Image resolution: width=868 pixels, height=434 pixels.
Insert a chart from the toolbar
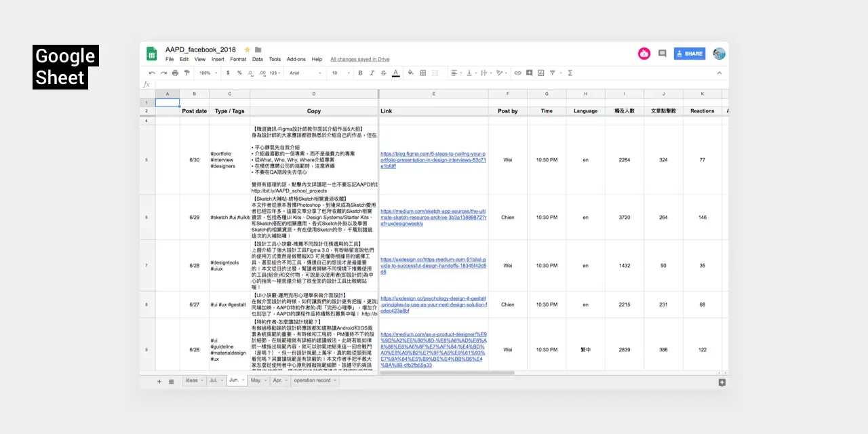pyautogui.click(x=541, y=73)
